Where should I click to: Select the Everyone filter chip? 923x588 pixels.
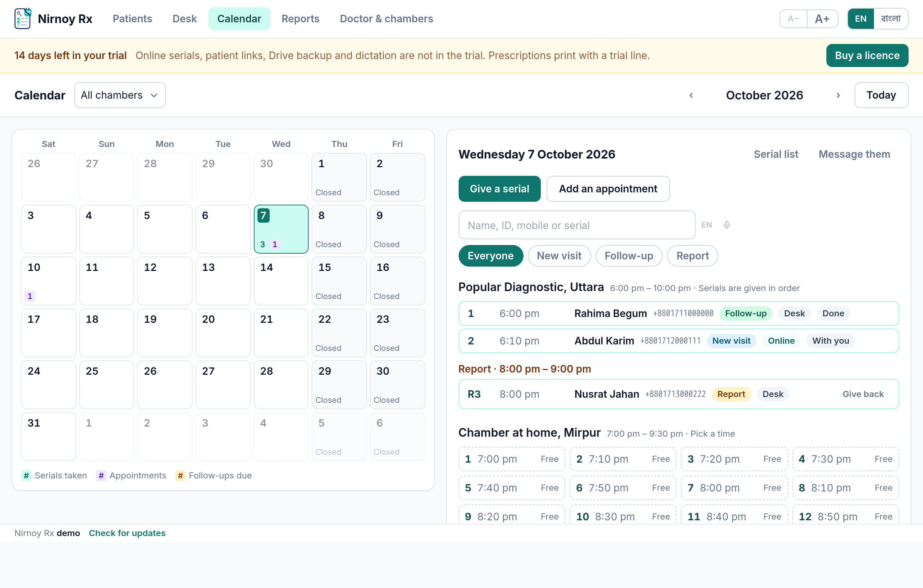pos(490,255)
